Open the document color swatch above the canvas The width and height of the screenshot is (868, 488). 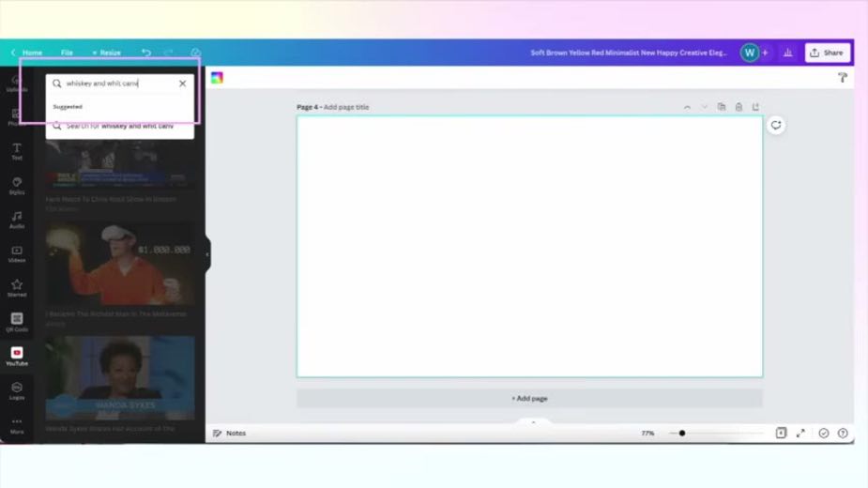click(217, 78)
